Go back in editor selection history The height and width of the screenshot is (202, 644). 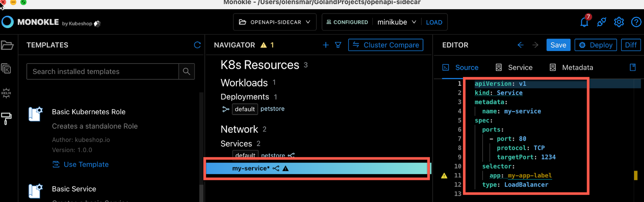(520, 45)
